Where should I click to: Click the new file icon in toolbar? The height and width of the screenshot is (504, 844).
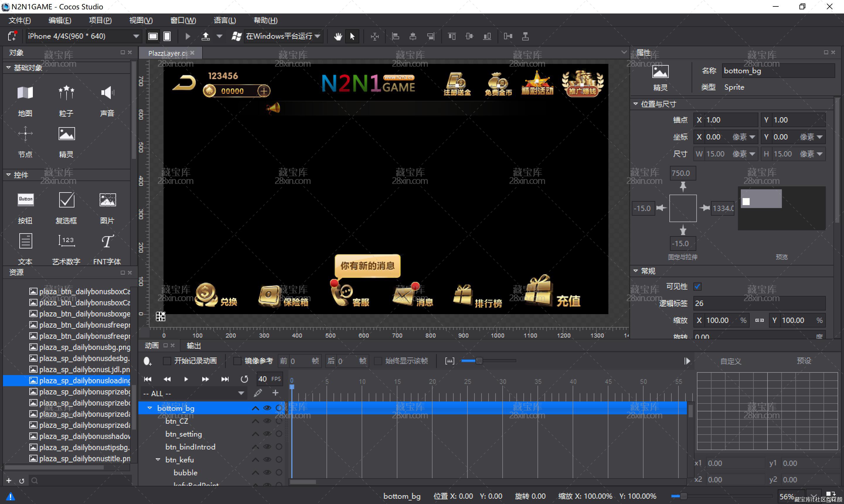(x=13, y=36)
